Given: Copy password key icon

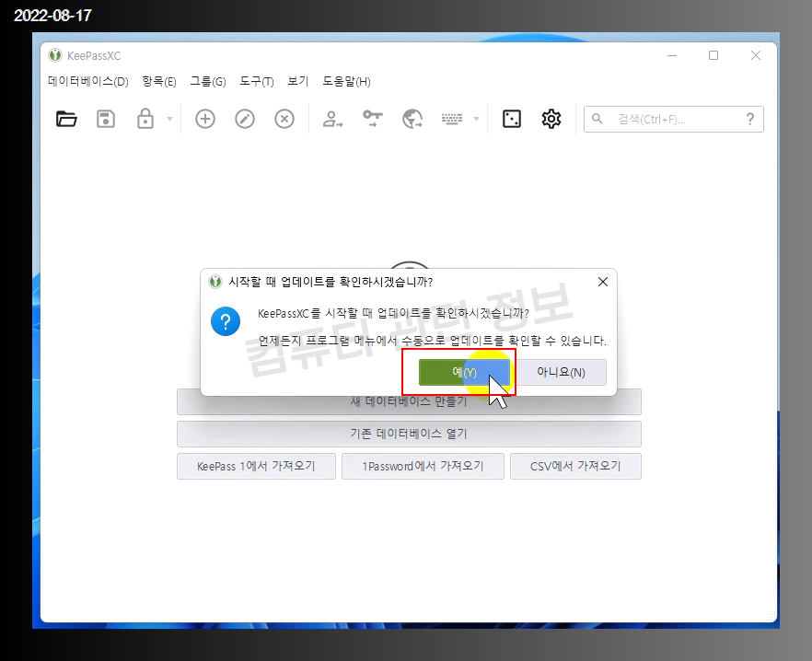Looking at the screenshot, I should click(372, 119).
